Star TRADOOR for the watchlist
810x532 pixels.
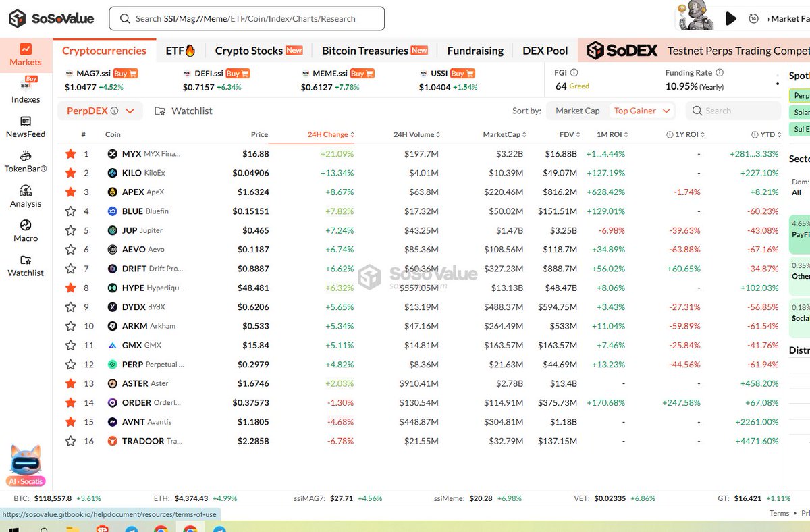(x=70, y=441)
